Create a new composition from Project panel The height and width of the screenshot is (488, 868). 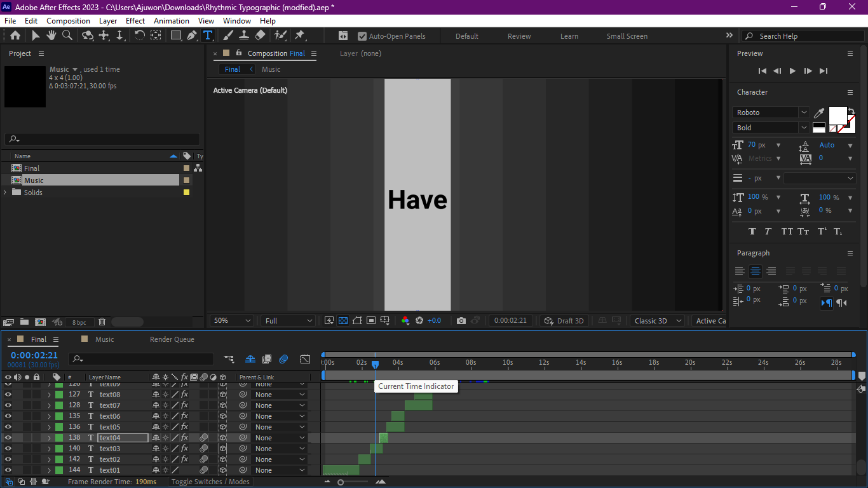tap(40, 322)
